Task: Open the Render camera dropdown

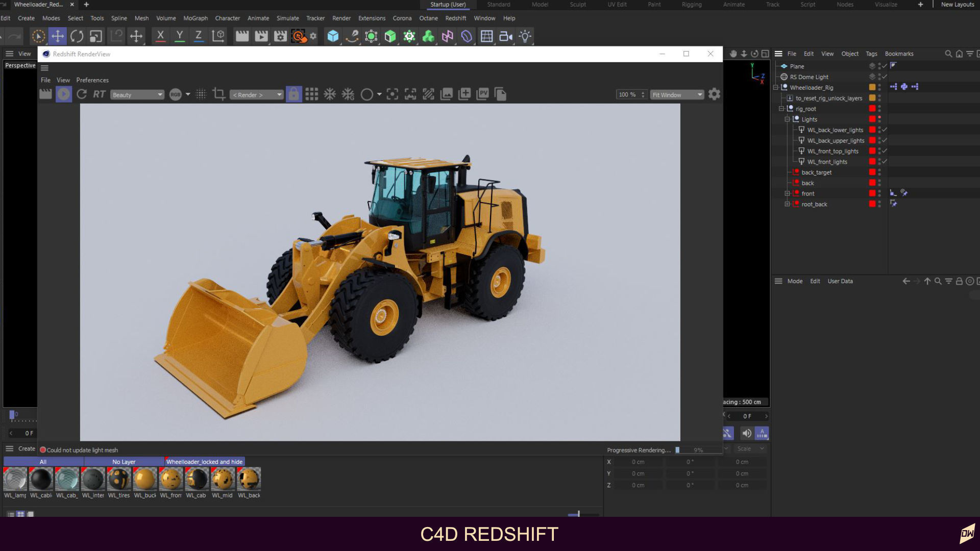Action: [257, 95]
